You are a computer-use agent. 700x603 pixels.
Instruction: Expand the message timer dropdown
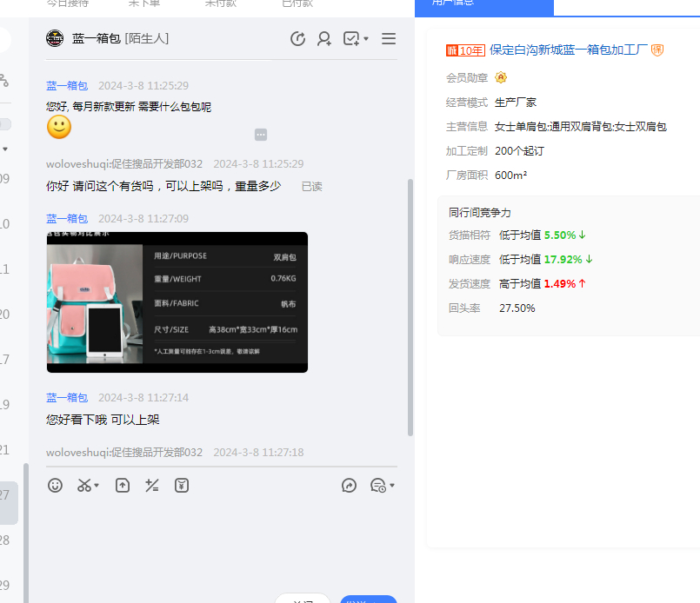(392, 486)
